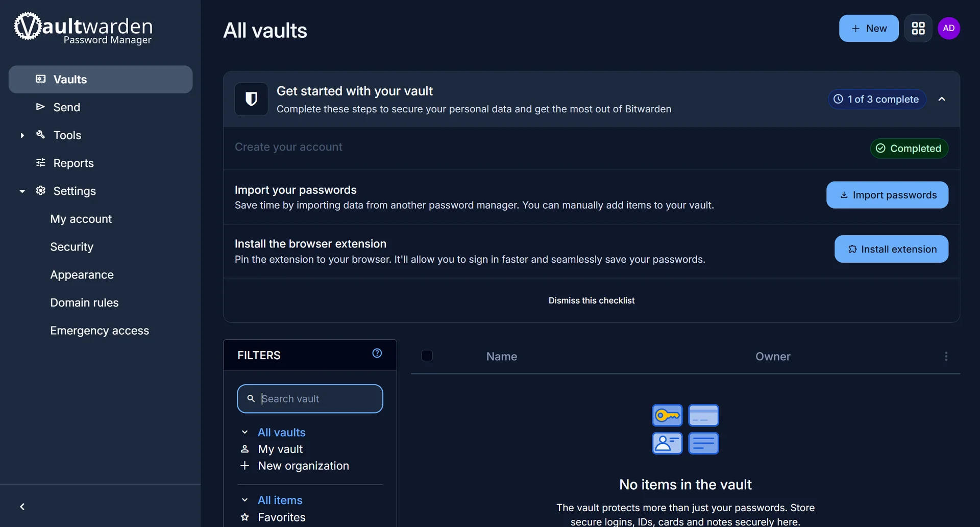Click the Favorites star icon

tap(245, 517)
